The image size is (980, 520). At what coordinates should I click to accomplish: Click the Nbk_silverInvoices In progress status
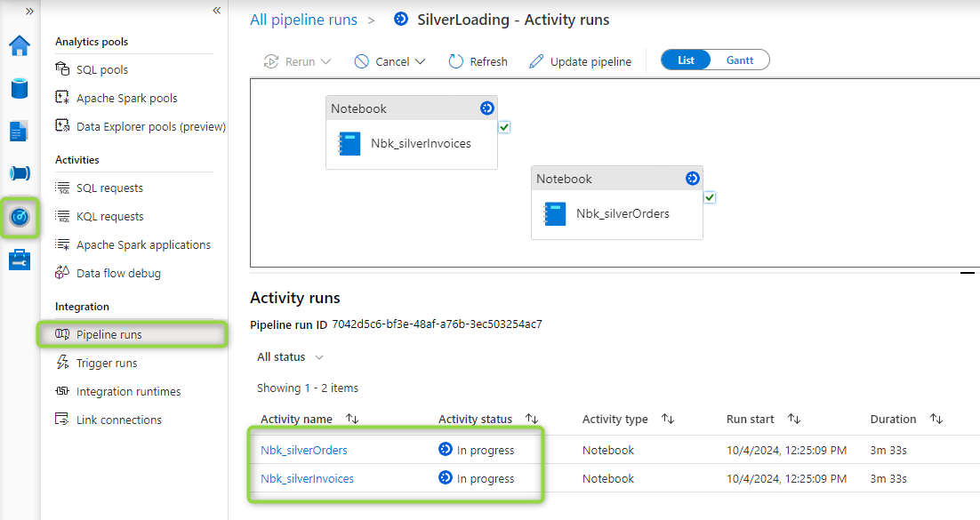click(477, 479)
